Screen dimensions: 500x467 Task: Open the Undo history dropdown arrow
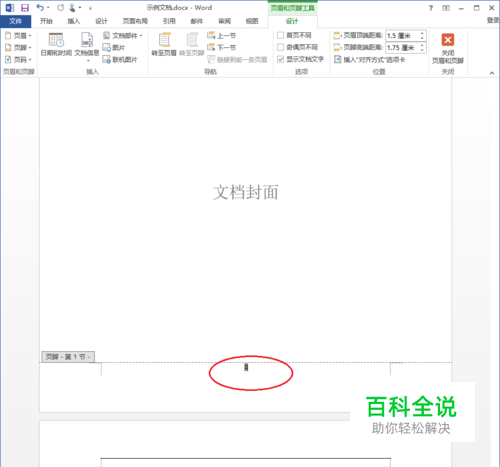[48, 8]
